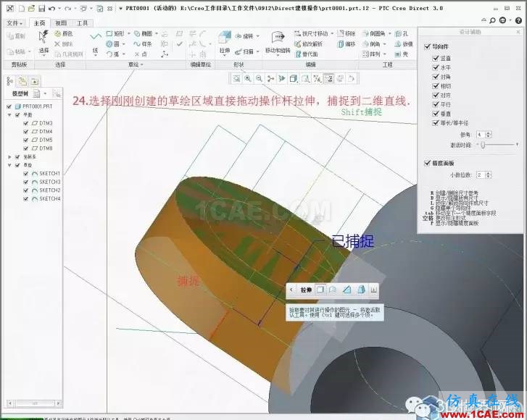Click the 移动和旋转 (Move and Rotate) tool

tap(278, 43)
